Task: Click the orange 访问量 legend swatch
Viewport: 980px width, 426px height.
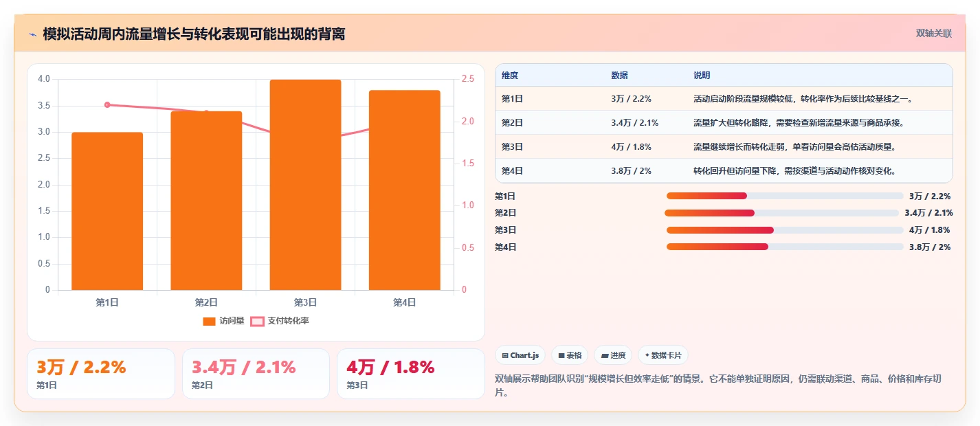Action: pos(210,322)
